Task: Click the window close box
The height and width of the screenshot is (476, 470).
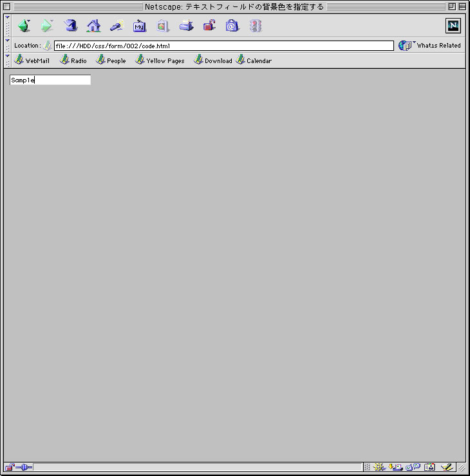Action: point(6,6)
